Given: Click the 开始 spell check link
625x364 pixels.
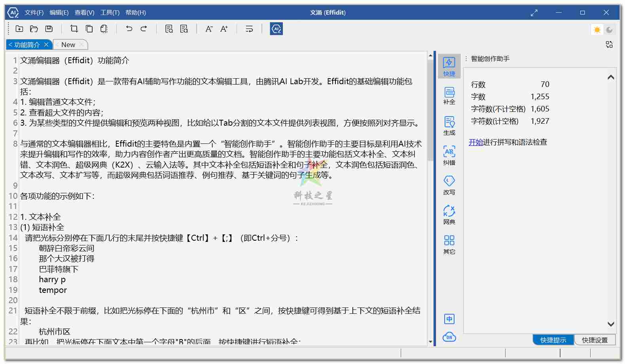Looking at the screenshot, I should (475, 142).
